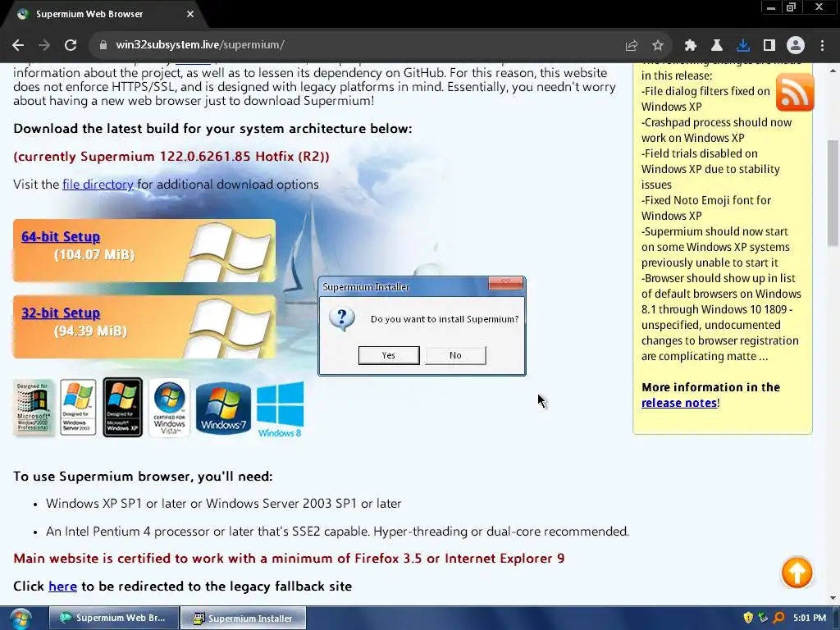Click the scrollbar up arrow

[833, 71]
